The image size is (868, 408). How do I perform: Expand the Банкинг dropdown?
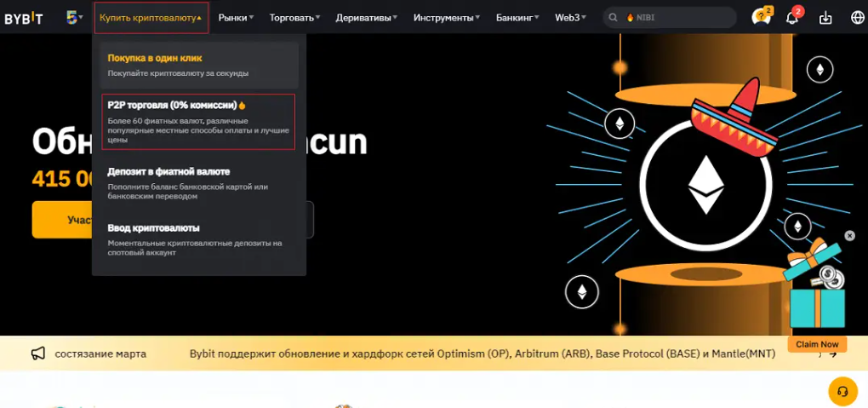point(517,18)
